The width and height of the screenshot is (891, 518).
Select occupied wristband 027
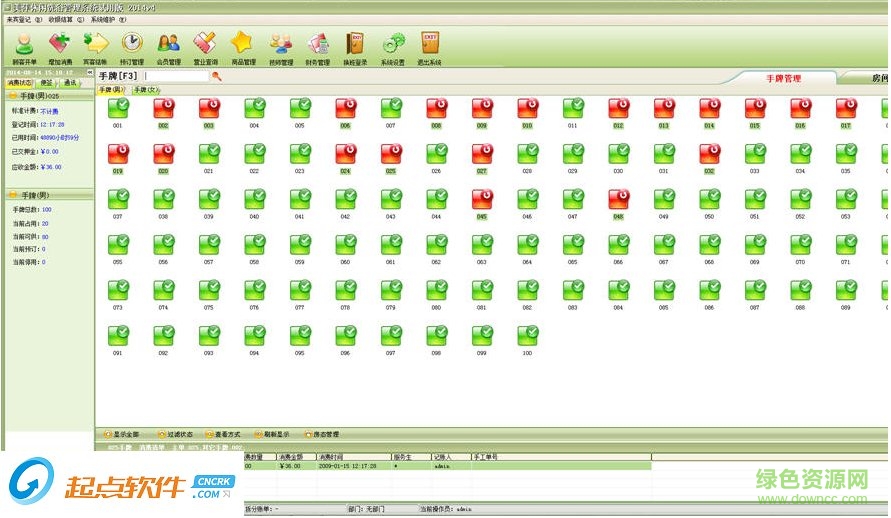pos(482,153)
